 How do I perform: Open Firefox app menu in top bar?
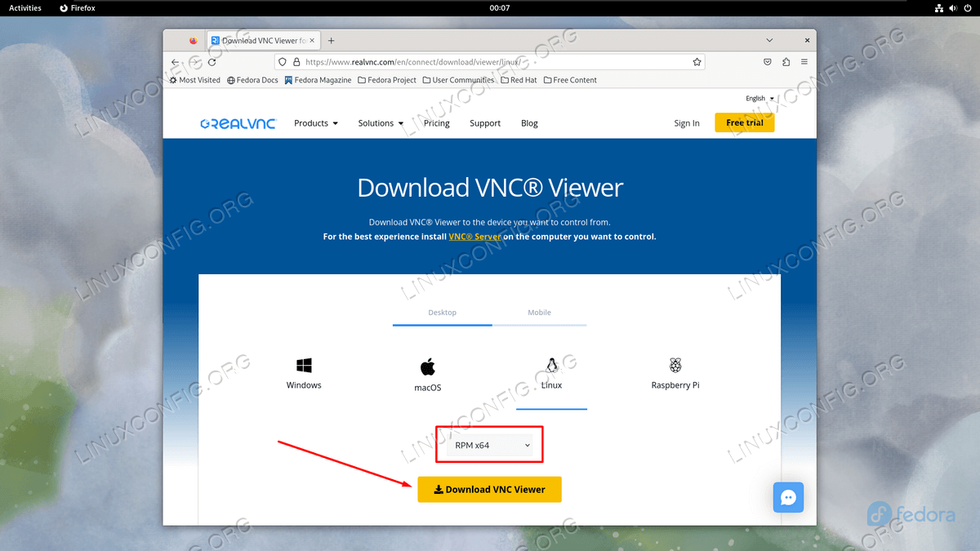pos(78,8)
